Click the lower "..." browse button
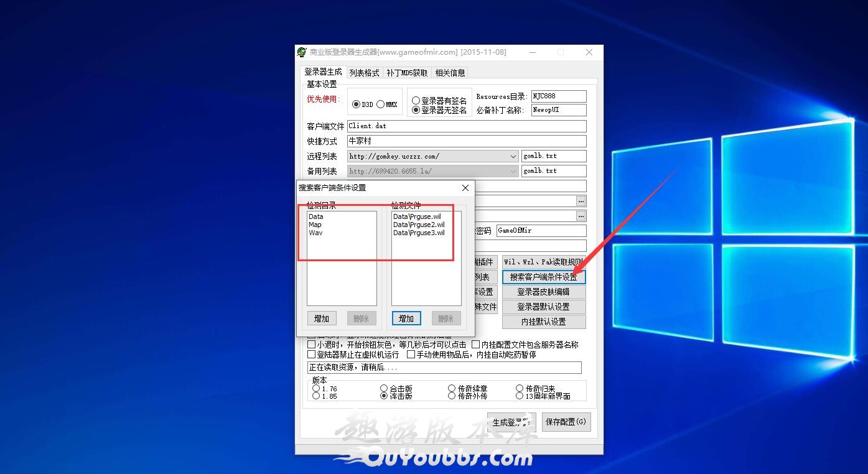This screenshot has width=868, height=474. [x=581, y=216]
